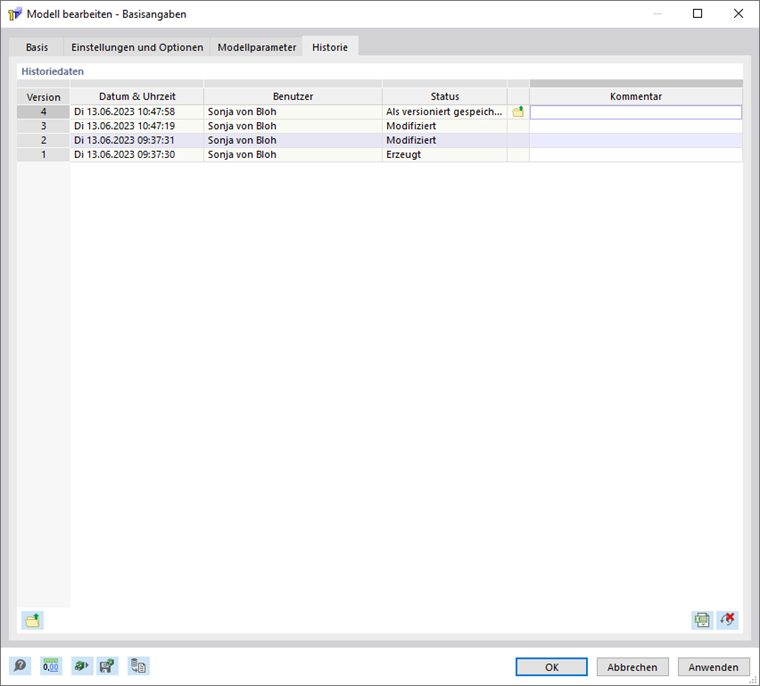Click the Datum & Uhrzeit column header
This screenshot has width=760, height=686.
tap(137, 96)
